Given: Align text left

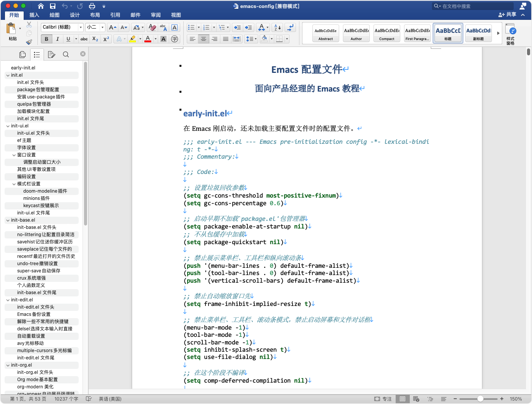Looking at the screenshot, I should click(192, 39).
